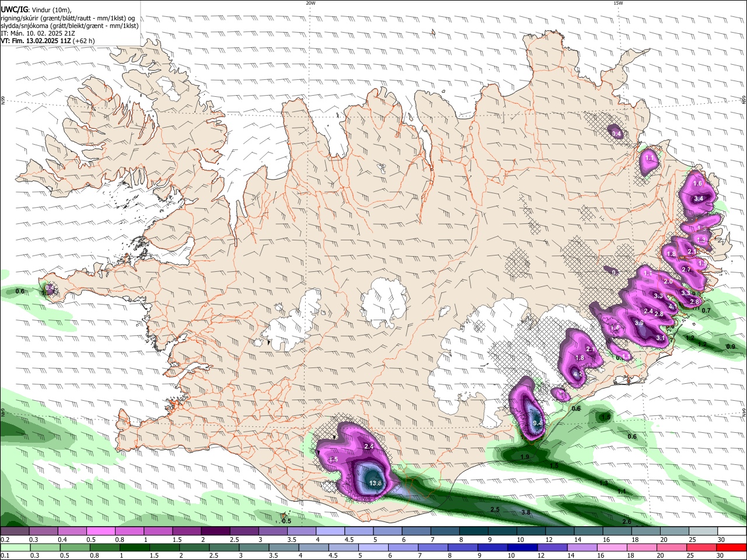
Task: Pick lavender top-row swatch between 4 and 4.5
Action: [x=330, y=531]
